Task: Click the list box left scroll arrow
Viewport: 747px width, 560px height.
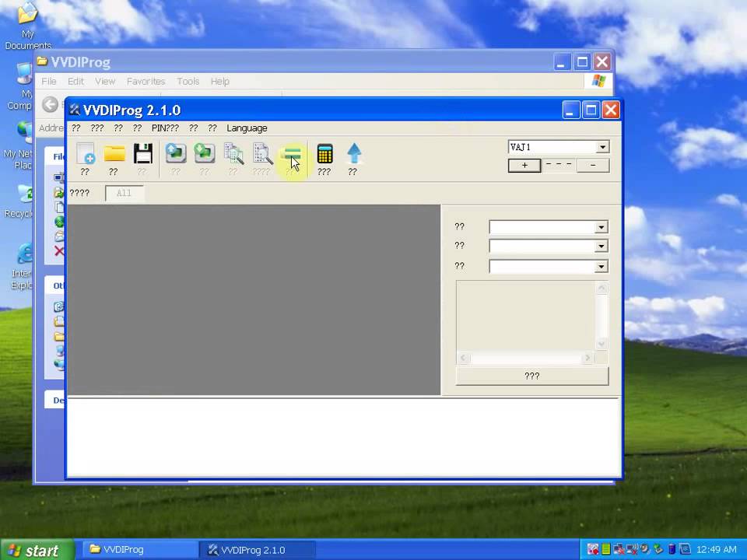Action: point(463,358)
